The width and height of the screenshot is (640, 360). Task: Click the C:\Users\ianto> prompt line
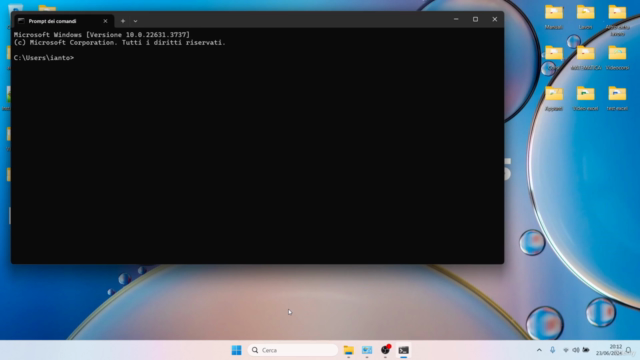(x=44, y=58)
